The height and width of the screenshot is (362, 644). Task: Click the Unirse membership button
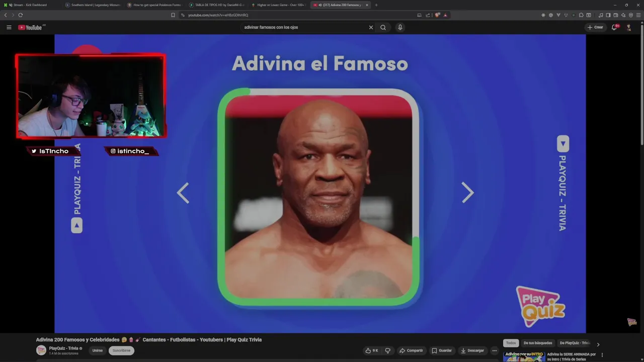tap(97, 350)
